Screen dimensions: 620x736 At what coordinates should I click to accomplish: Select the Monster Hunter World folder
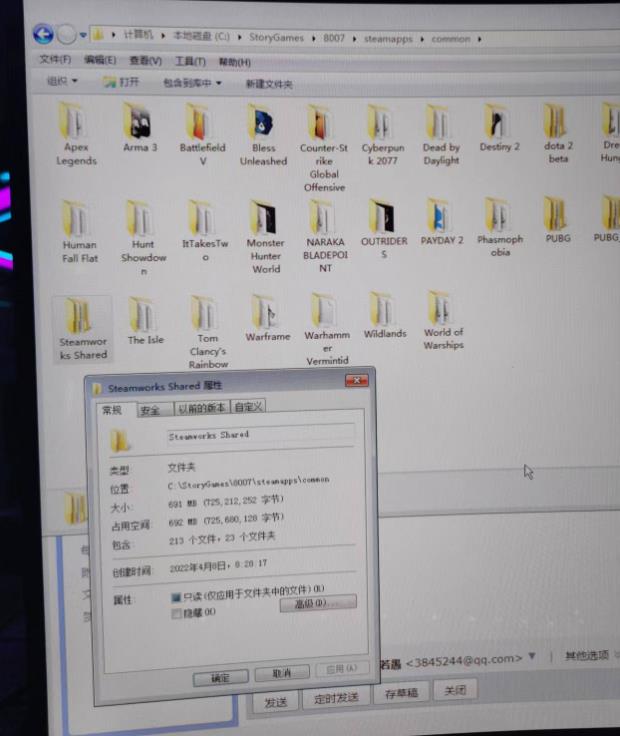(x=265, y=237)
